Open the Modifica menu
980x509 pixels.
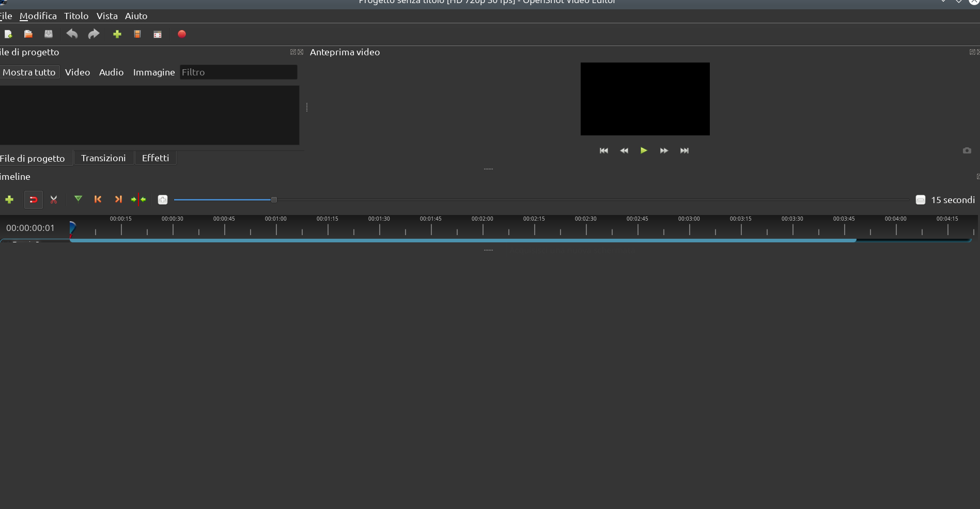point(38,16)
